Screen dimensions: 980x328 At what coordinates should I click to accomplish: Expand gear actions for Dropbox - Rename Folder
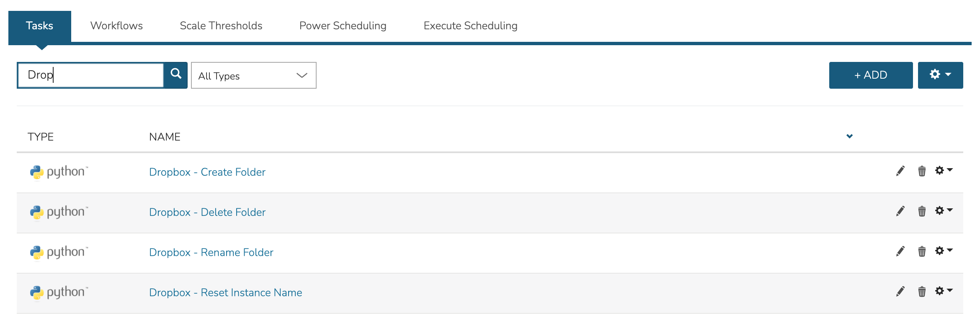click(944, 251)
